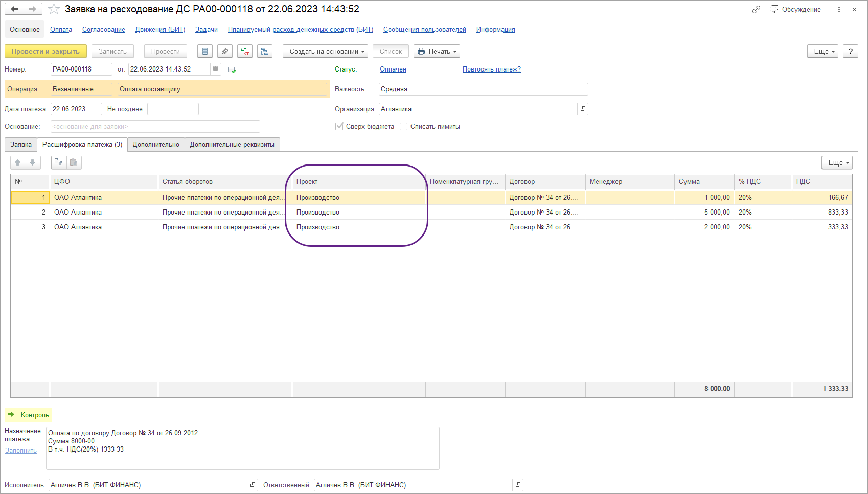The width and height of the screenshot is (868, 494).
Task: Open Движения (БИТ) section
Action: 160,29
